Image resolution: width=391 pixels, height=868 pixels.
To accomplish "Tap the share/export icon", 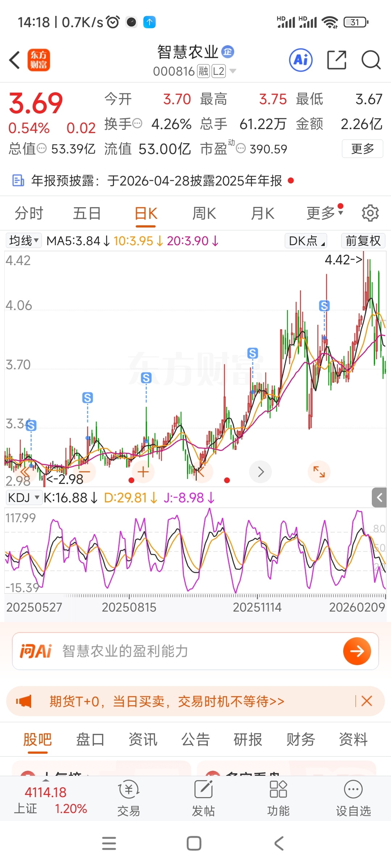I will [x=337, y=60].
